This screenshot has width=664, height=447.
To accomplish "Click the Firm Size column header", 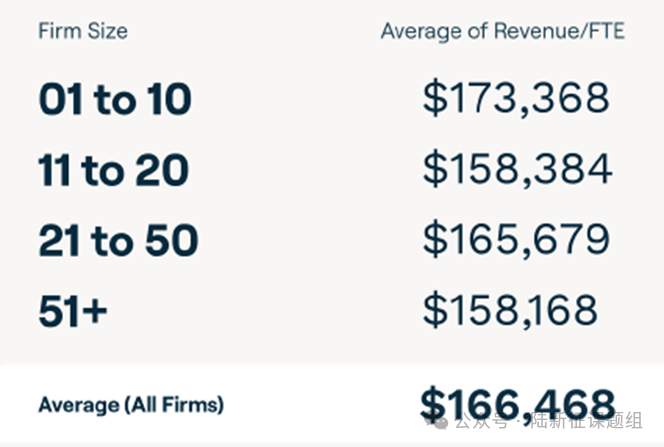I will (83, 30).
